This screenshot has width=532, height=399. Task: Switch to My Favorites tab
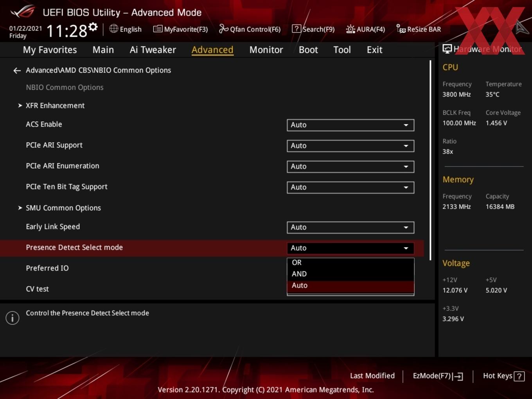coord(50,50)
